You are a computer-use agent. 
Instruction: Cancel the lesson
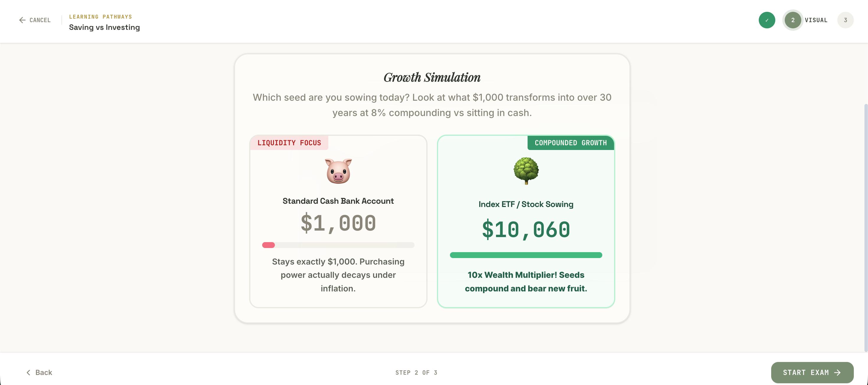(x=35, y=20)
